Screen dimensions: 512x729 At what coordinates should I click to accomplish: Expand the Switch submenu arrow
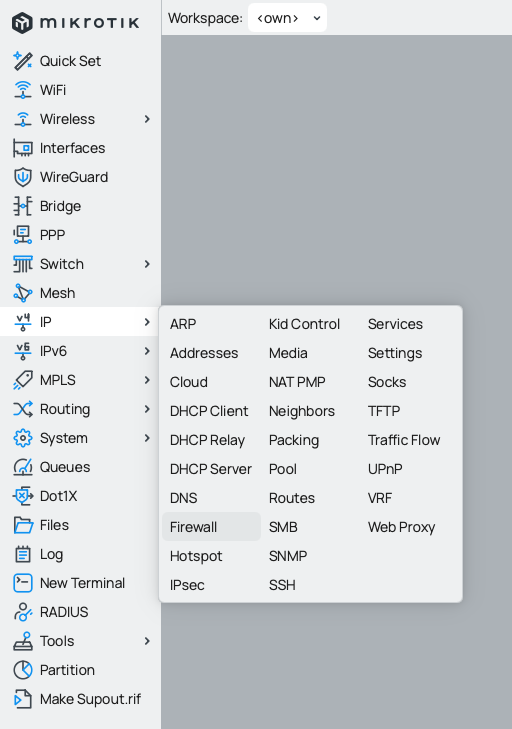[147, 264]
